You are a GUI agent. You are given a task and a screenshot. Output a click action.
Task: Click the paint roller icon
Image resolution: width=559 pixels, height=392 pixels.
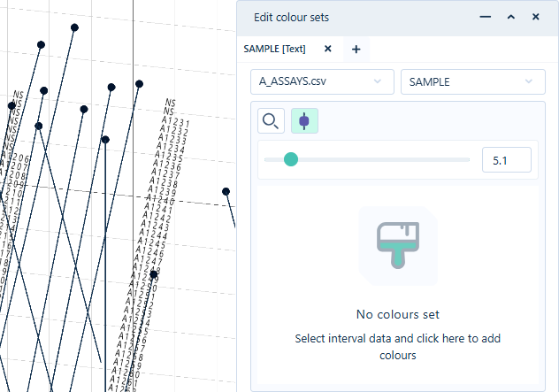point(397,245)
